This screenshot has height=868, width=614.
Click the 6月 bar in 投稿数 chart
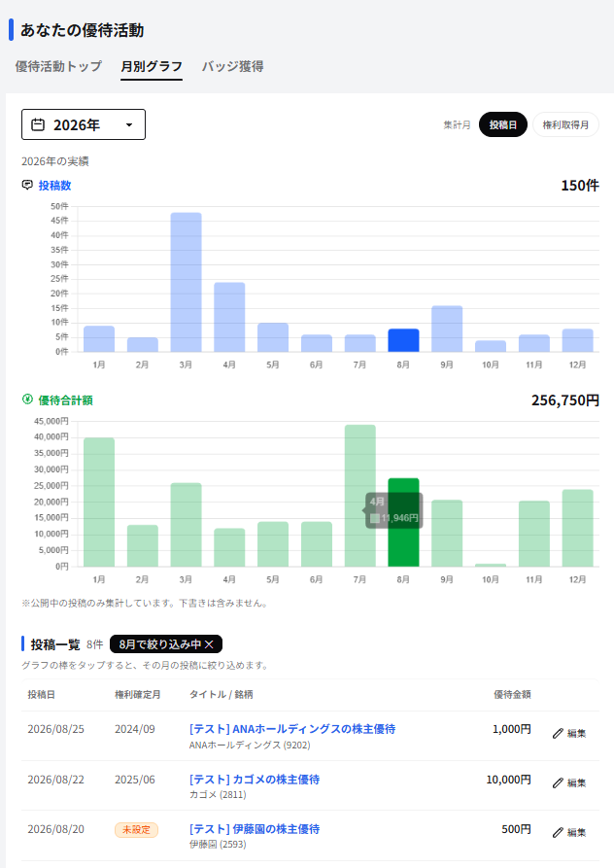click(x=317, y=343)
